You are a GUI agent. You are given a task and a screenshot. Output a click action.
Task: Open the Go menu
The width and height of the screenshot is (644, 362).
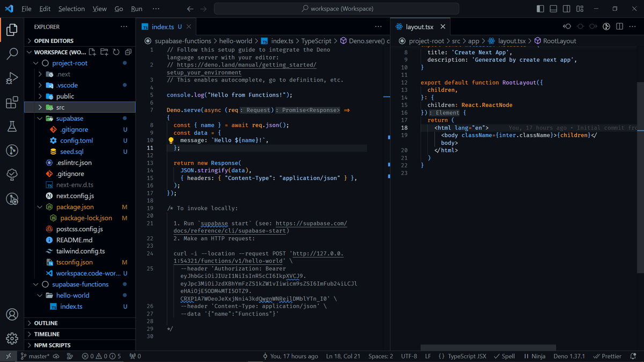coord(119,9)
